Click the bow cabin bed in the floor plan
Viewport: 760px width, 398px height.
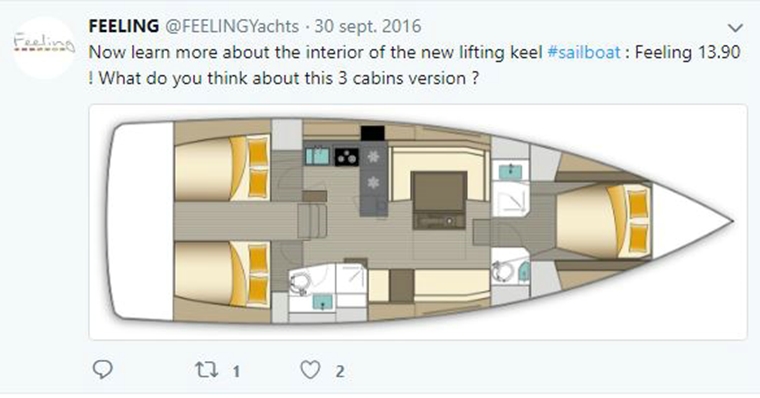(603, 222)
